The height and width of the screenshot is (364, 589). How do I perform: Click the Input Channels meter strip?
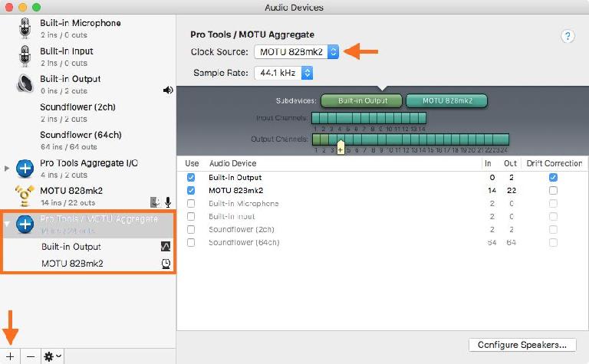(369, 118)
